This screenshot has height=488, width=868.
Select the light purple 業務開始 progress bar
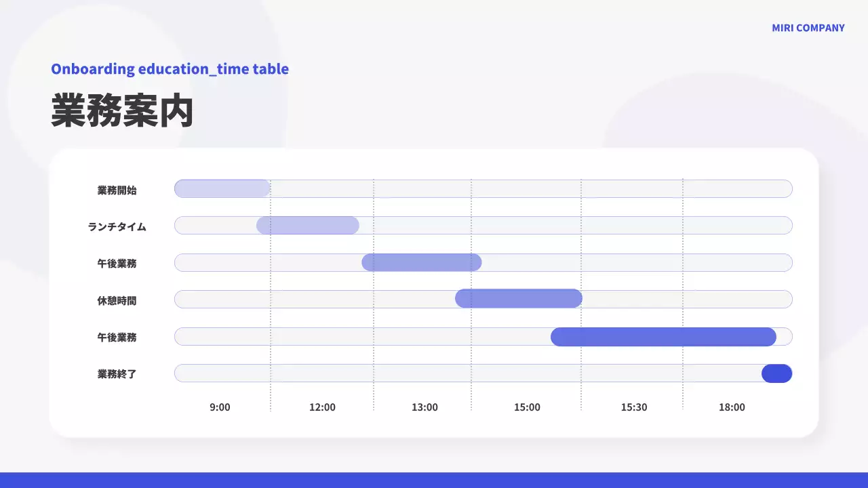[x=222, y=188]
